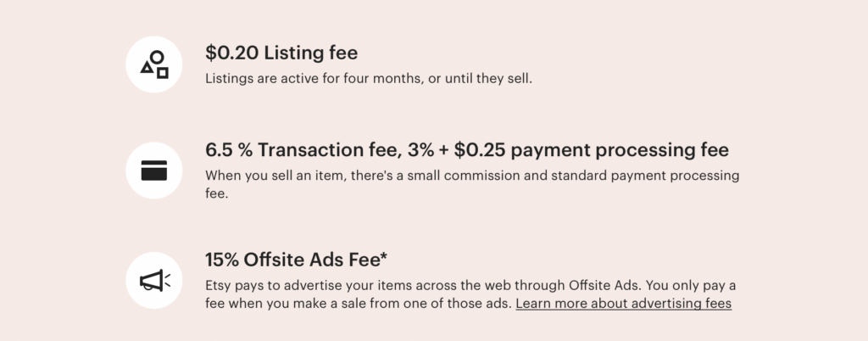
Task: Click the megaphone icon for Offsite Ads
Action: (x=154, y=280)
